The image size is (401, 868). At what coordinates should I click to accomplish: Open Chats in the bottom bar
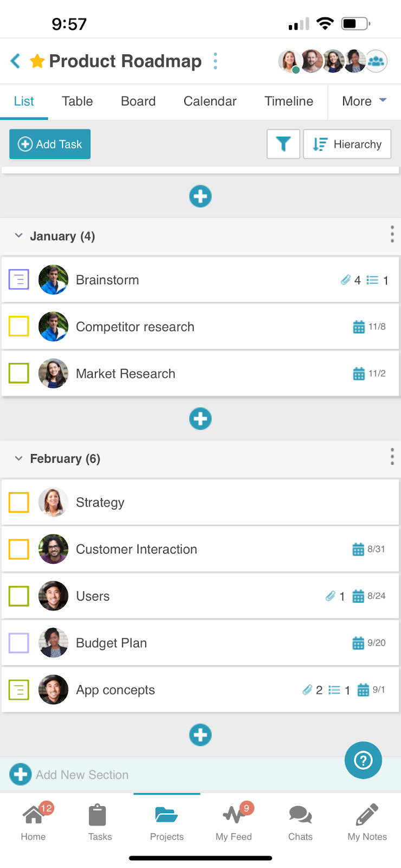click(x=300, y=822)
